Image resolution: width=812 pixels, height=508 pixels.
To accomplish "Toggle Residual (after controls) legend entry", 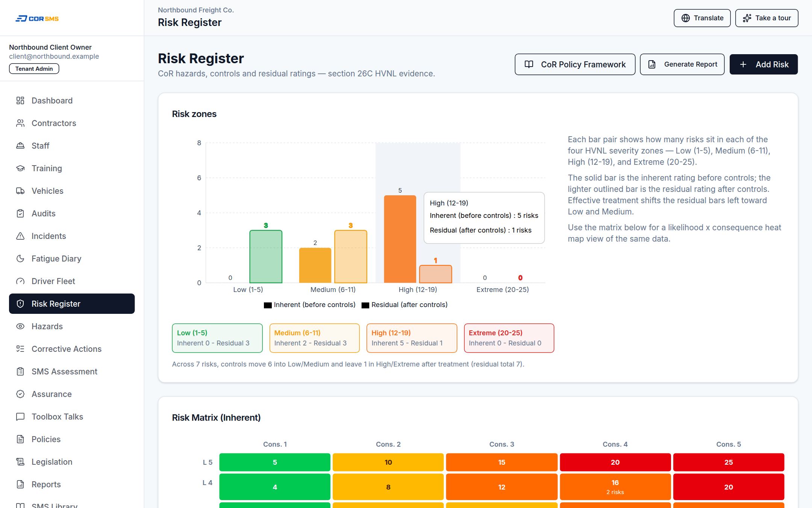I will coord(404,305).
